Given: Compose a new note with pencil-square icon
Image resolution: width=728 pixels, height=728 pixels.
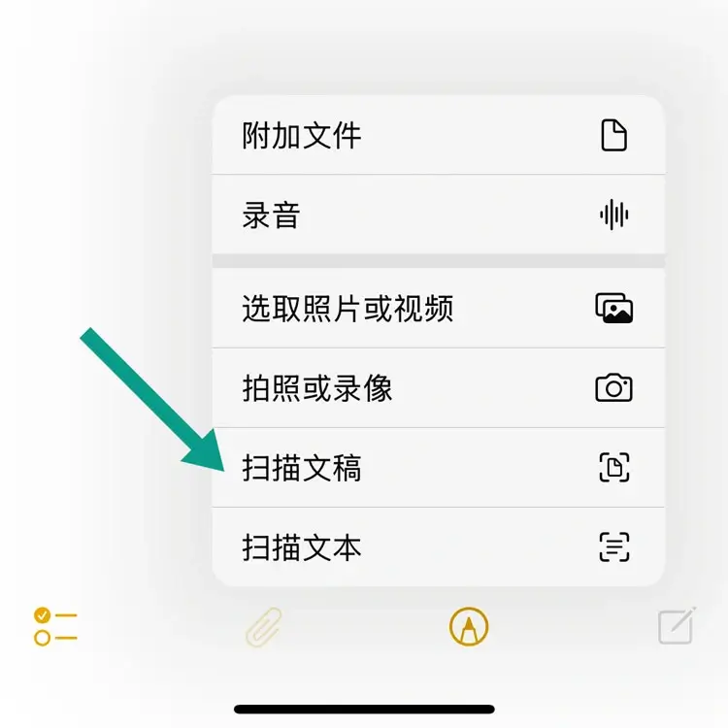Looking at the screenshot, I should [x=677, y=625].
